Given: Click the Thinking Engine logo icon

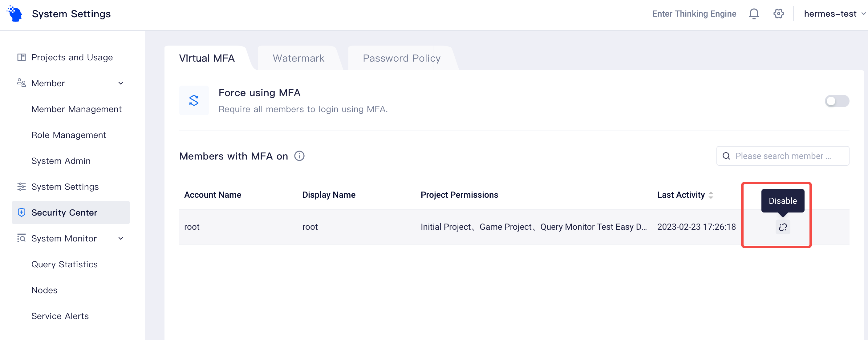Looking at the screenshot, I should click(14, 14).
